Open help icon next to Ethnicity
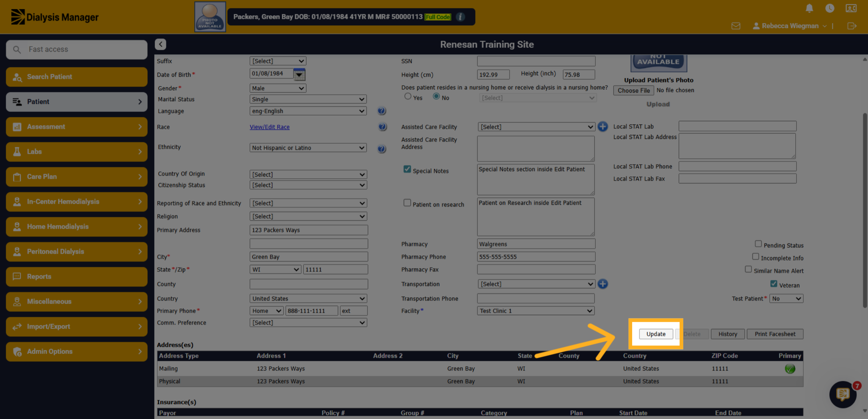The image size is (868, 419). coord(382,149)
